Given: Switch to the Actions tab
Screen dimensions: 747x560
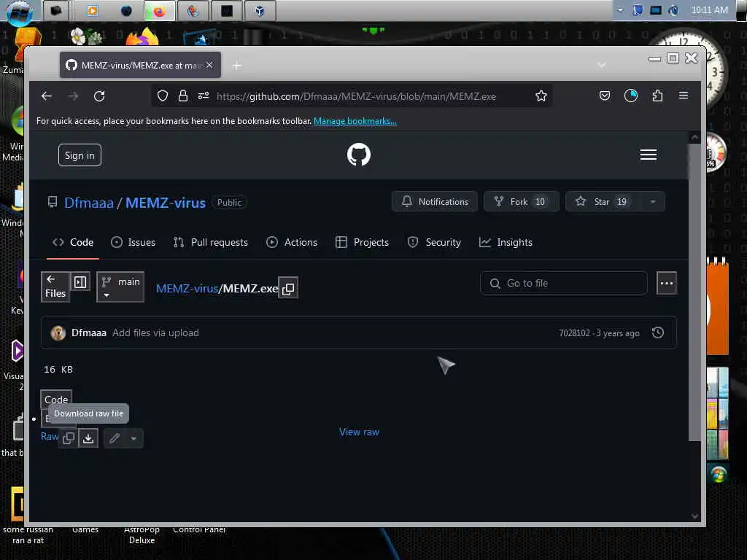Looking at the screenshot, I should tap(292, 242).
